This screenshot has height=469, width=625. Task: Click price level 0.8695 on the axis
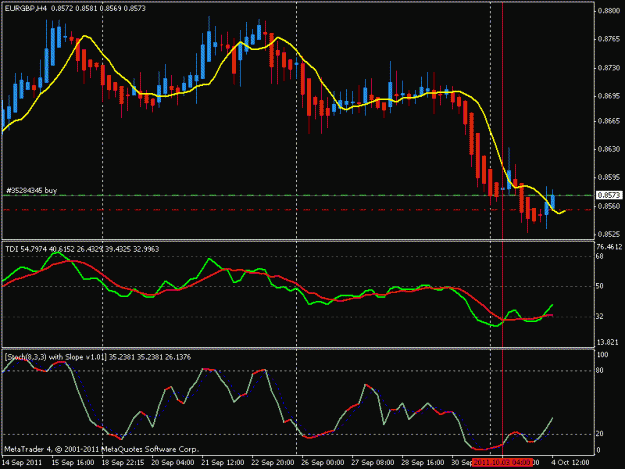(x=609, y=96)
